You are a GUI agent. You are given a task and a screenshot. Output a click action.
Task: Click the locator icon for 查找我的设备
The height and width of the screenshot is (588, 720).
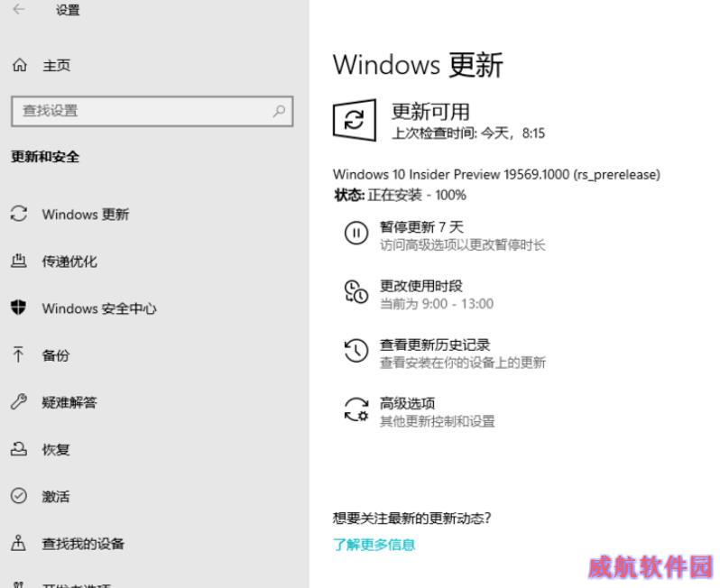tap(18, 543)
